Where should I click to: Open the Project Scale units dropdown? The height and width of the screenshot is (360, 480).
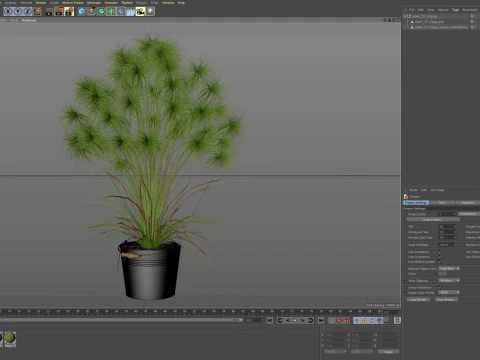(469, 214)
